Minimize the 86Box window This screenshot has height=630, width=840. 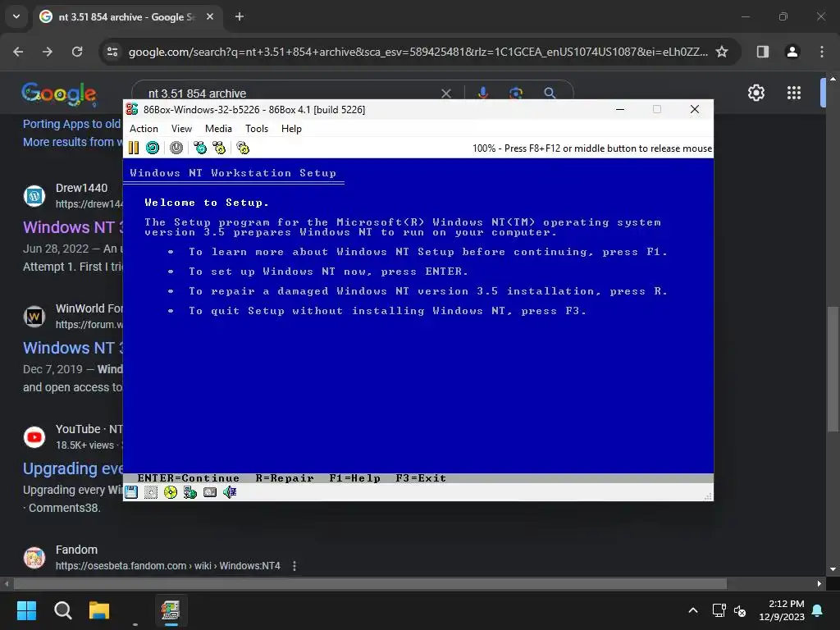(620, 109)
